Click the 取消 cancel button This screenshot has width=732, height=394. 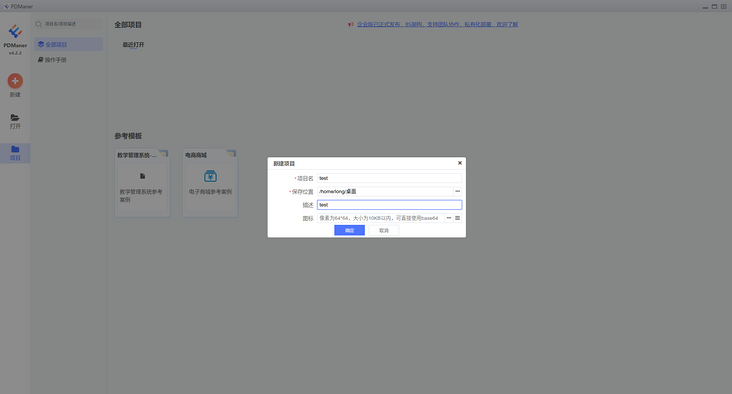pyautogui.click(x=384, y=230)
